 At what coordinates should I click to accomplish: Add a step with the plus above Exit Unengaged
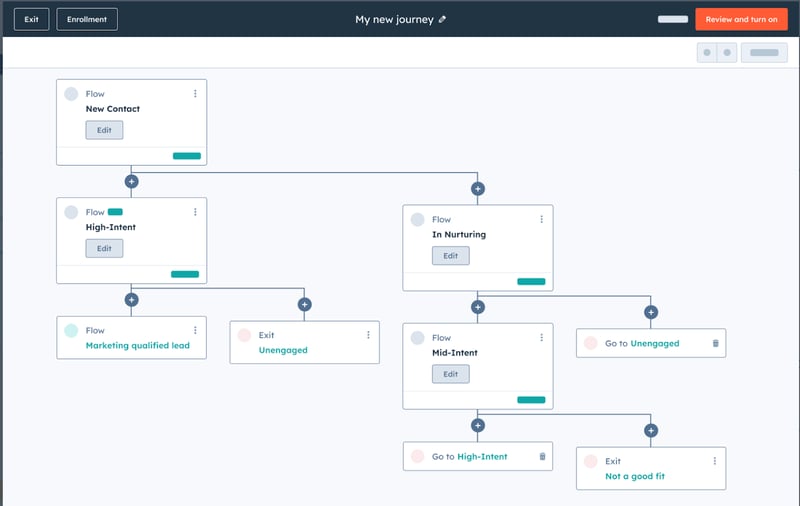tap(305, 305)
